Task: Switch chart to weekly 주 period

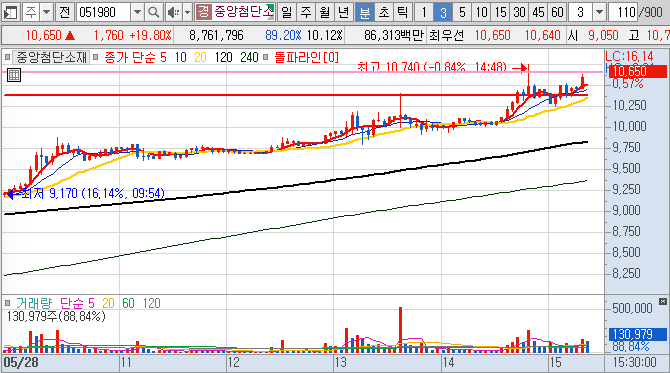Action: coord(306,12)
